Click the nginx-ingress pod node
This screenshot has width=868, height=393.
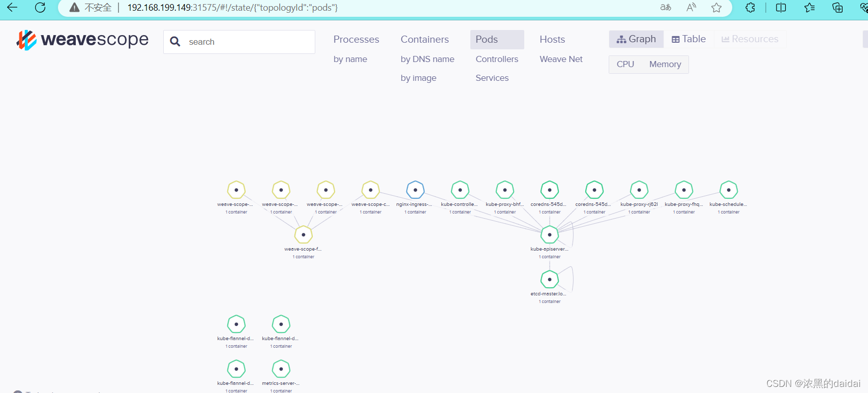click(x=415, y=190)
